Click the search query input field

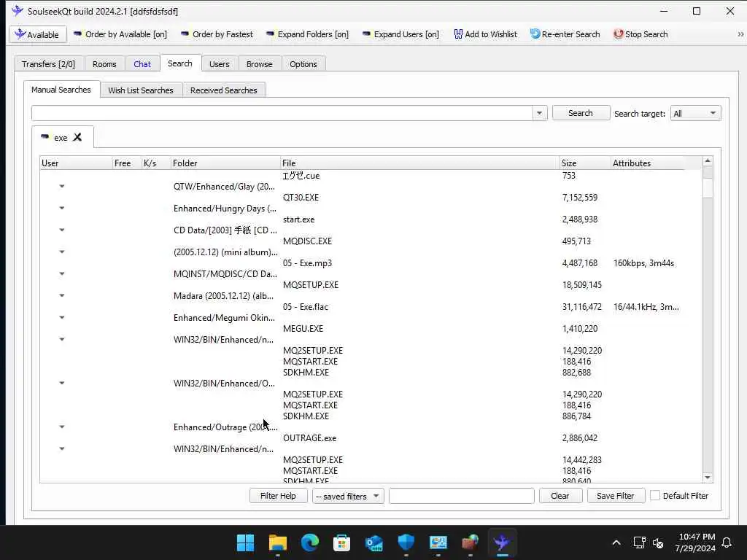click(282, 113)
